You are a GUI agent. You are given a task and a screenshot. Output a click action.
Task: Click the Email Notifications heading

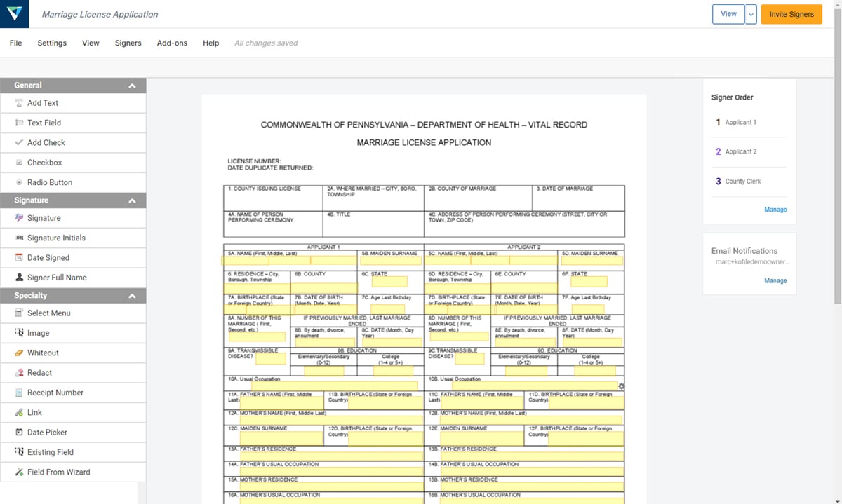[744, 250]
